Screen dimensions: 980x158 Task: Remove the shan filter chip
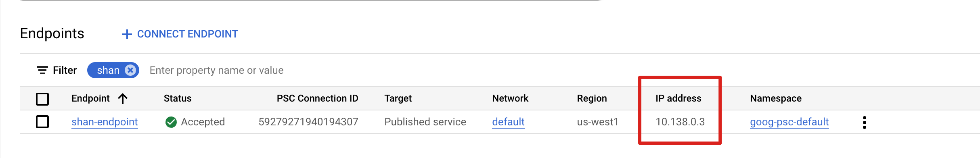pyautogui.click(x=130, y=70)
